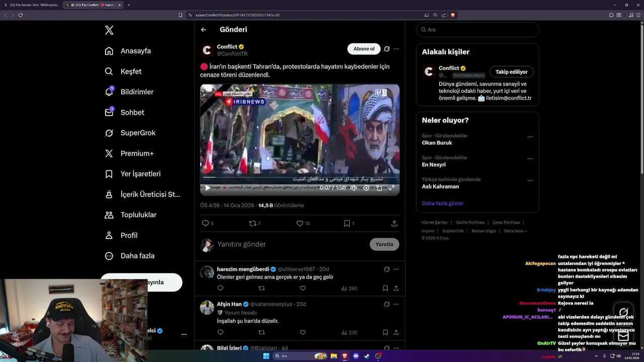The height and width of the screenshot is (362, 644).
Task: Open the X logo home link
Action: pos(109,30)
